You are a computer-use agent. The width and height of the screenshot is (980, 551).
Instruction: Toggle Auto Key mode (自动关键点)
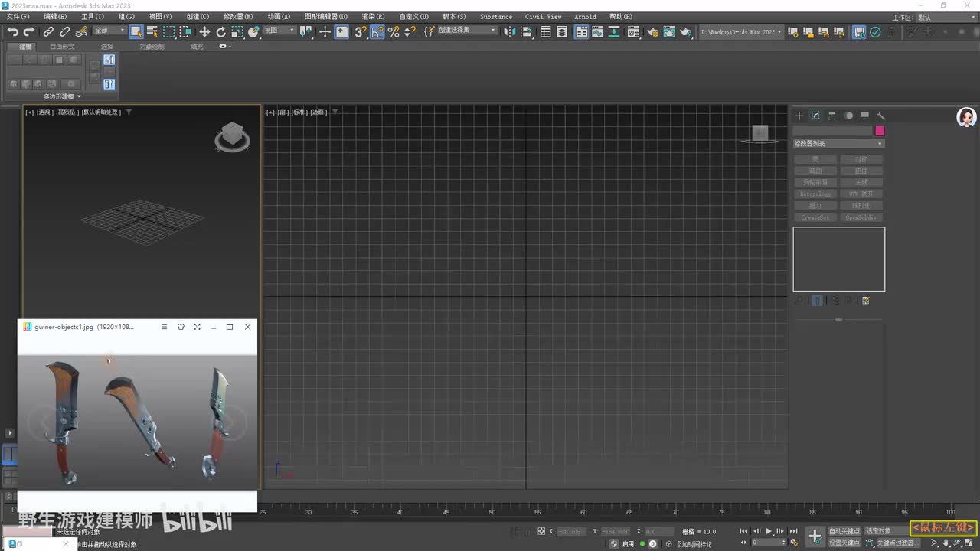844,531
